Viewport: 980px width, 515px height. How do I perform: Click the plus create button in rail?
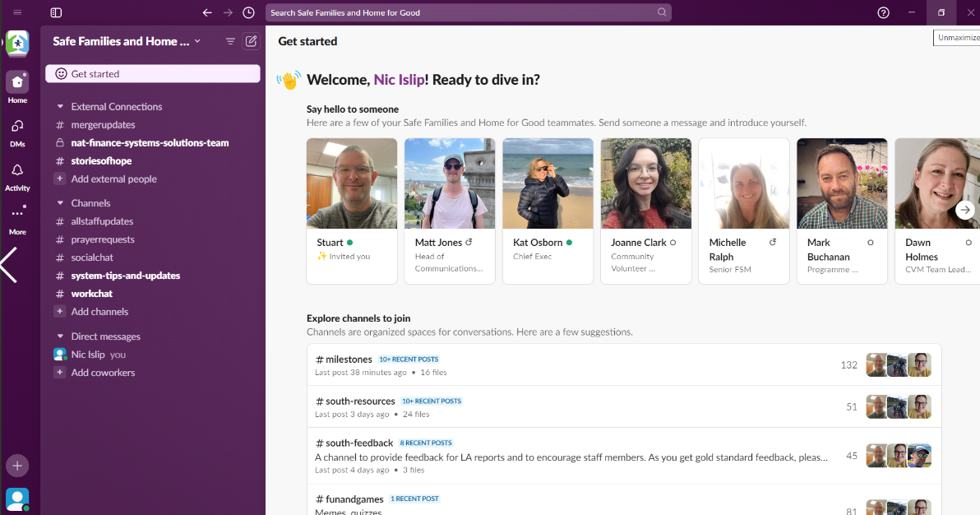[17, 466]
